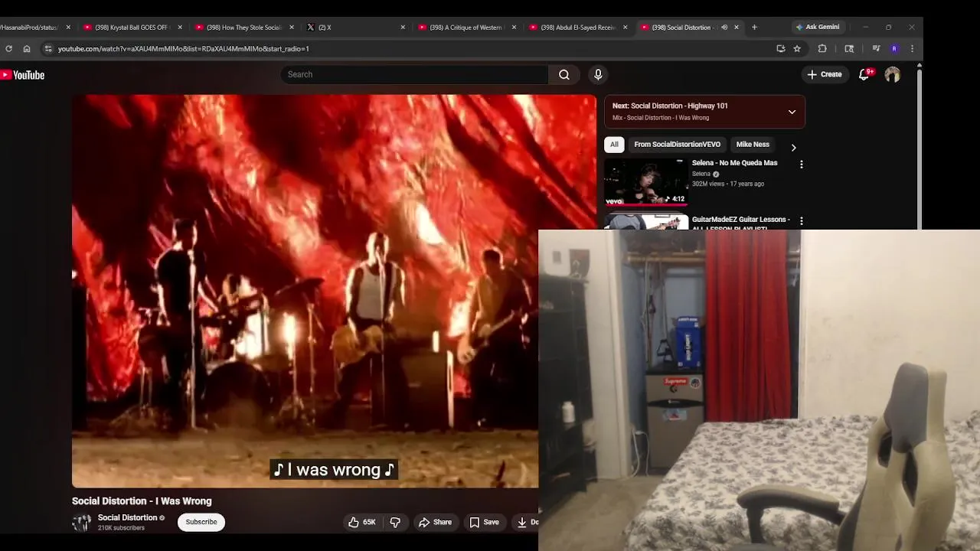Viewport: 980px width, 551px height.
Task: View site information icon in address bar
Action: pyautogui.click(x=47, y=48)
